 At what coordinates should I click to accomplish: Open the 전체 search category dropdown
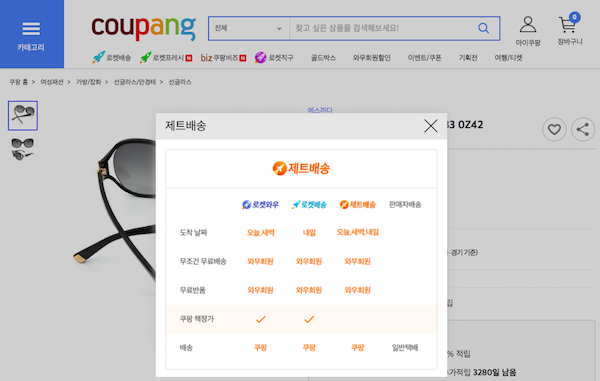249,28
